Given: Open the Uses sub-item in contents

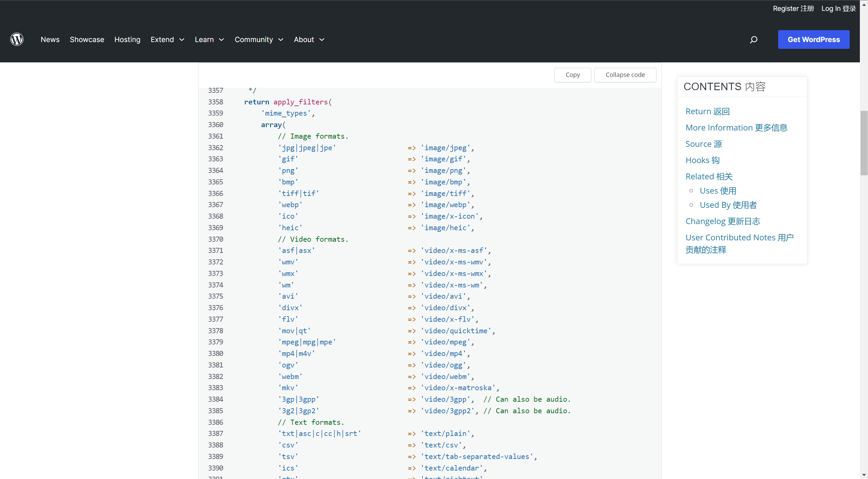Looking at the screenshot, I should click(x=718, y=191).
